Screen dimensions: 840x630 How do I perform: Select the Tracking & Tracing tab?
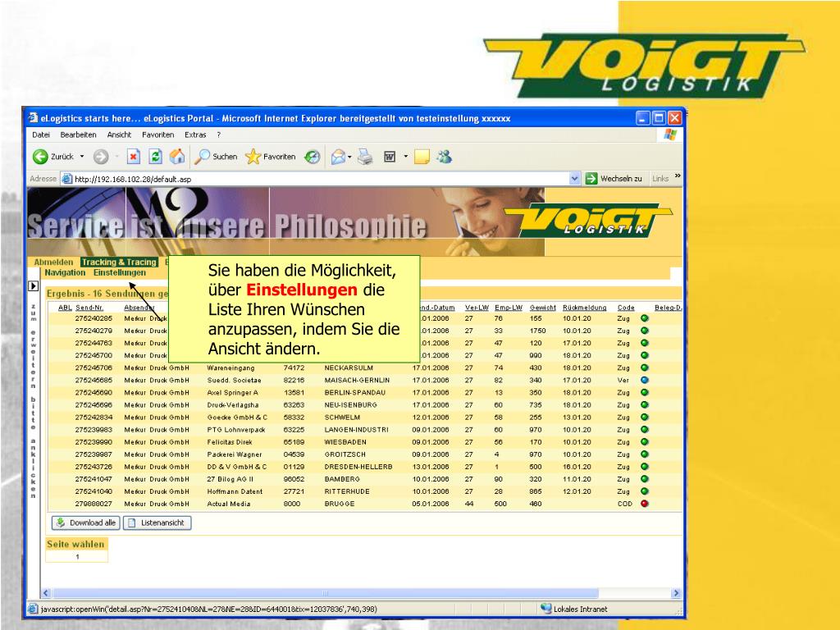click(x=119, y=262)
